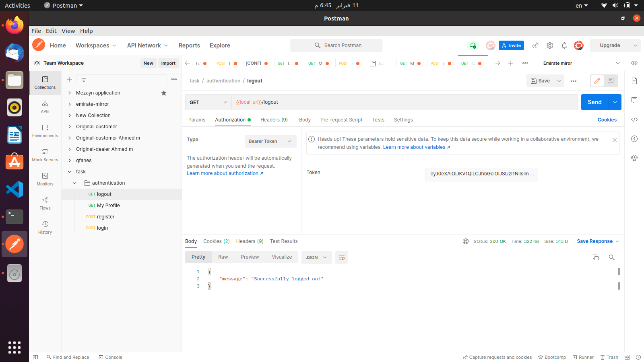Open the JSON format dropdown
This screenshot has height=362, width=644.
click(x=317, y=257)
